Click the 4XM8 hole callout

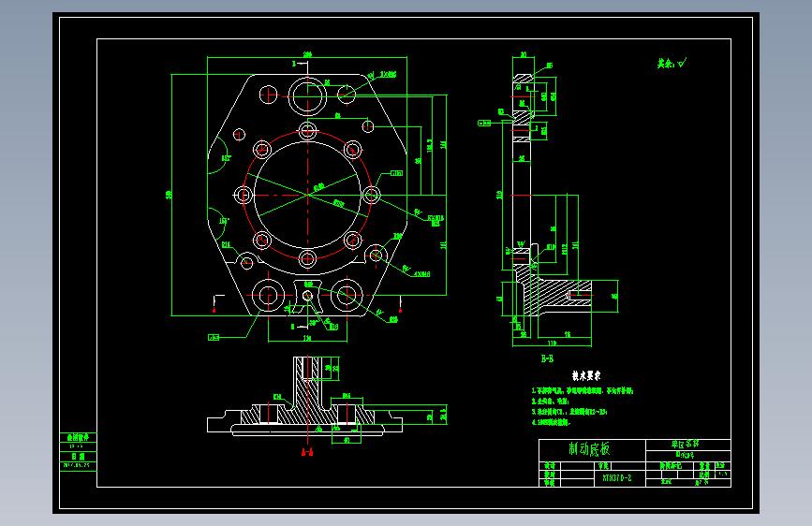(421, 274)
